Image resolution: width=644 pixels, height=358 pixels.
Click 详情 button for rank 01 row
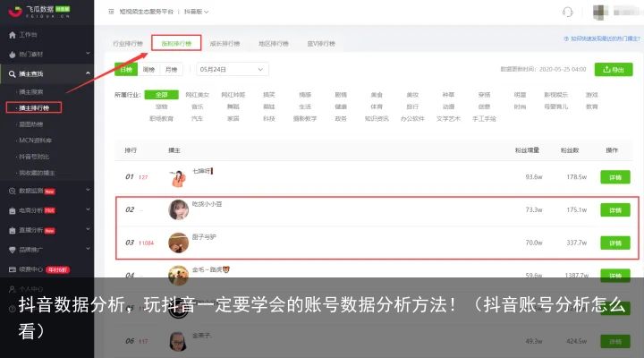pos(615,177)
